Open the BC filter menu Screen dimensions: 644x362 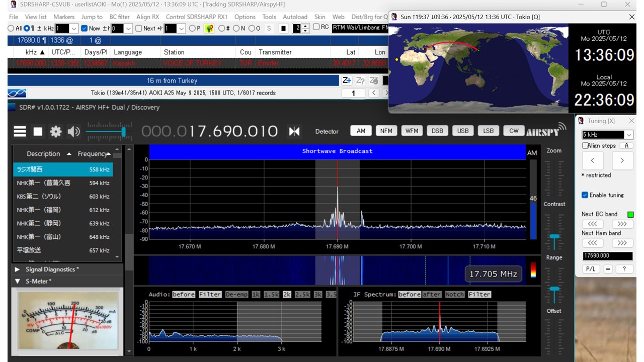[x=120, y=17]
